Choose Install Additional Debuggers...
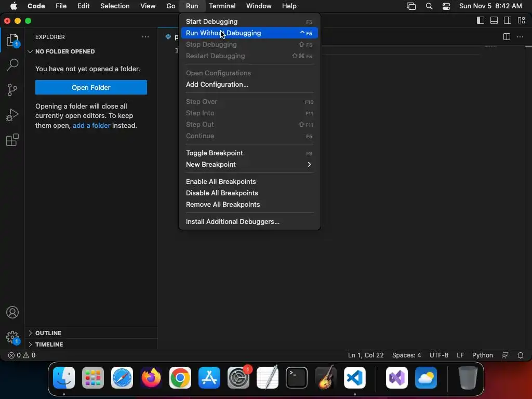532x399 pixels. tap(249, 221)
